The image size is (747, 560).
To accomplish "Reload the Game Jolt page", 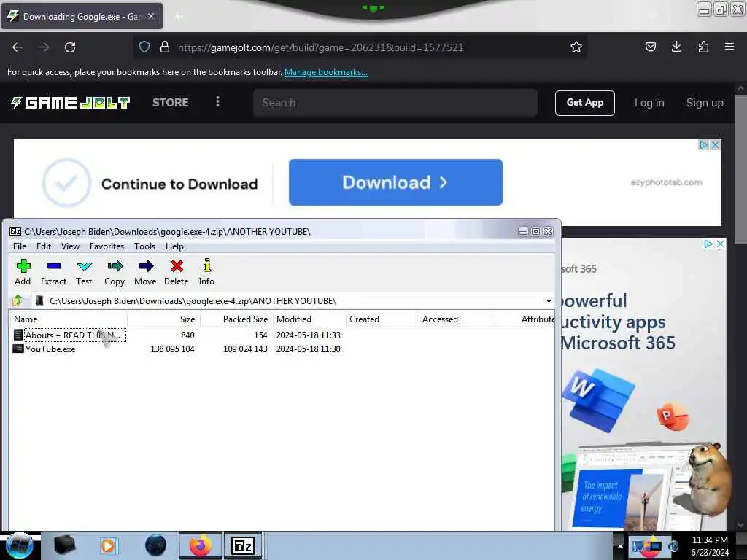I will 70,47.
